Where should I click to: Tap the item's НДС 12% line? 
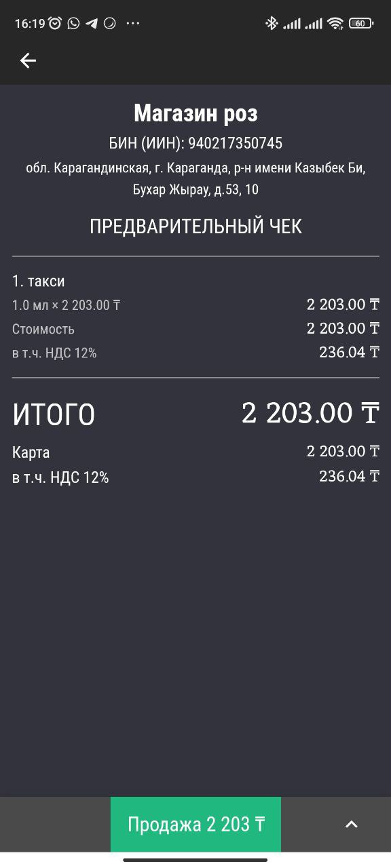tap(195, 353)
